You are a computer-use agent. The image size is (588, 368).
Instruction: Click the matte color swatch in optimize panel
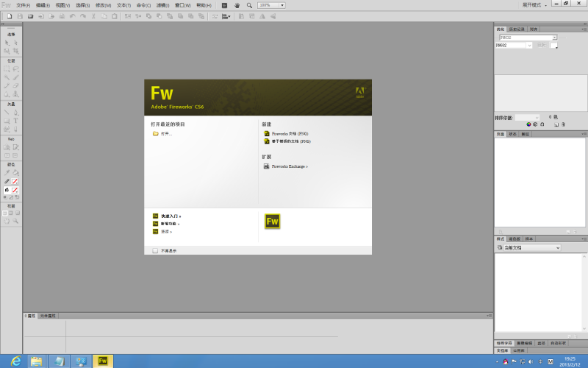coord(553,45)
